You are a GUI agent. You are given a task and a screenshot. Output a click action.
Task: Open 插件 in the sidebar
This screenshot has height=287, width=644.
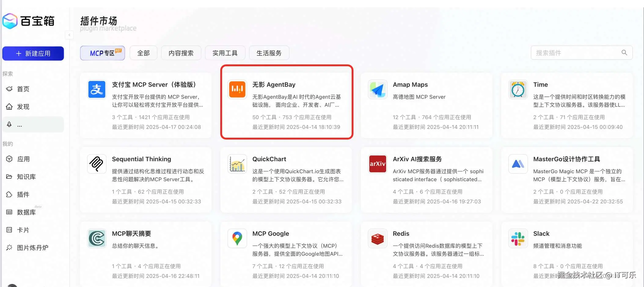click(23, 194)
